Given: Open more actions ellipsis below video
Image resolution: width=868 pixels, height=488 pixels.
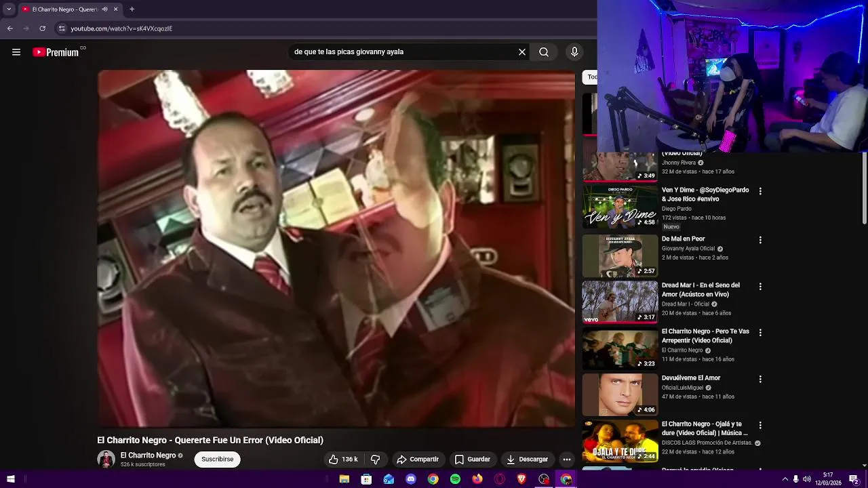Looking at the screenshot, I should (567, 460).
